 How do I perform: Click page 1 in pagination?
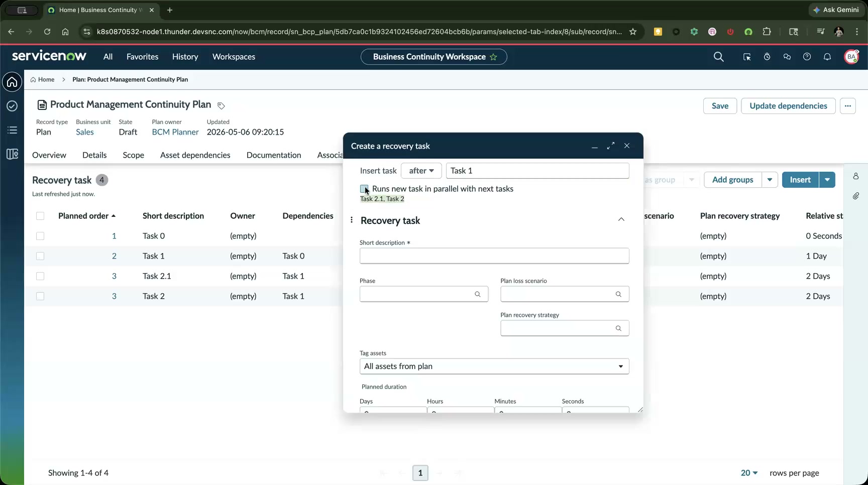click(x=420, y=473)
